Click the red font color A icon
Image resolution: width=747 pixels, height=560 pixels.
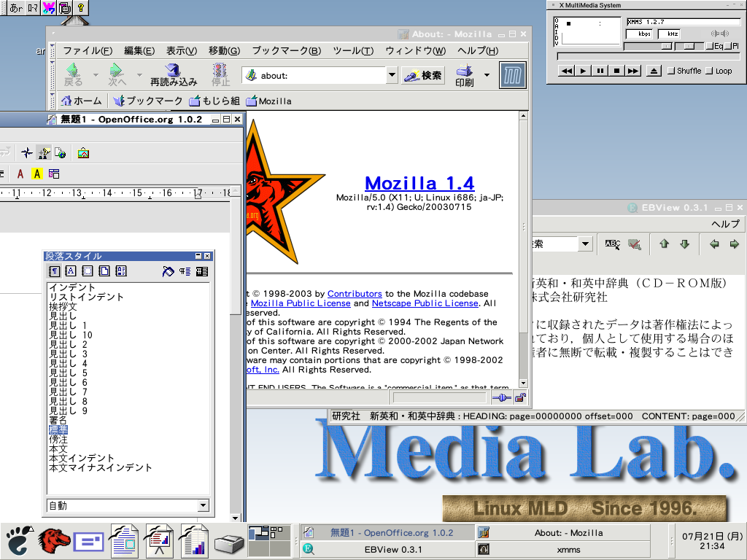click(x=20, y=174)
